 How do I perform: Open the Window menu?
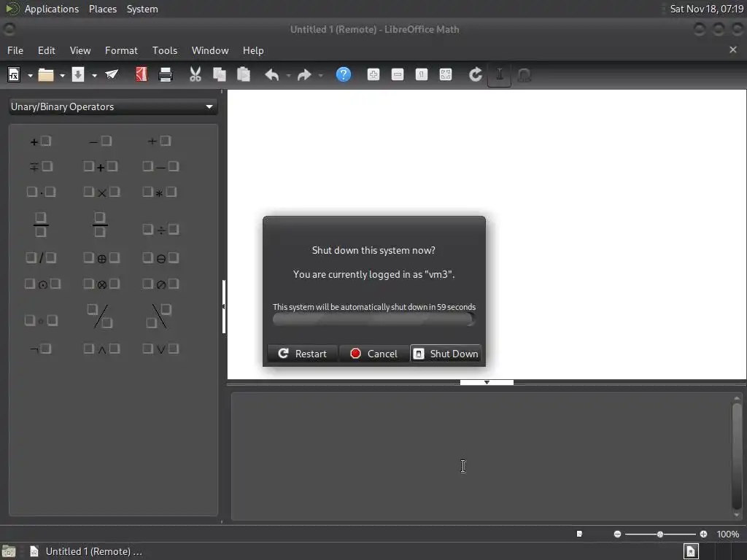[x=210, y=50]
